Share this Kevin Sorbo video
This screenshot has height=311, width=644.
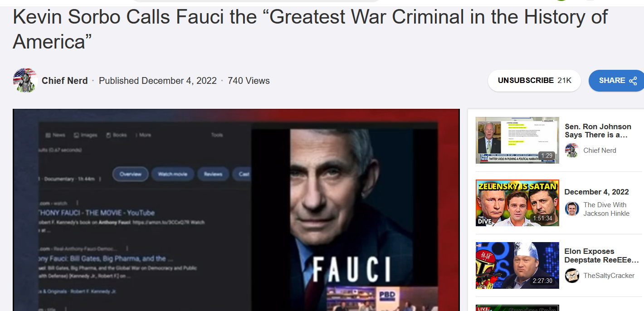617,81
